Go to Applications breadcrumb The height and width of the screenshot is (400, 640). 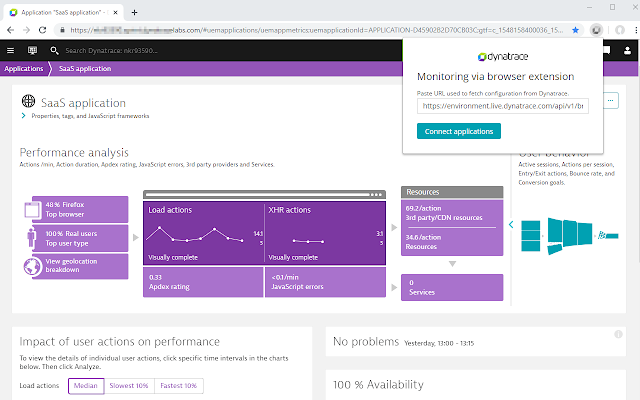click(x=24, y=69)
